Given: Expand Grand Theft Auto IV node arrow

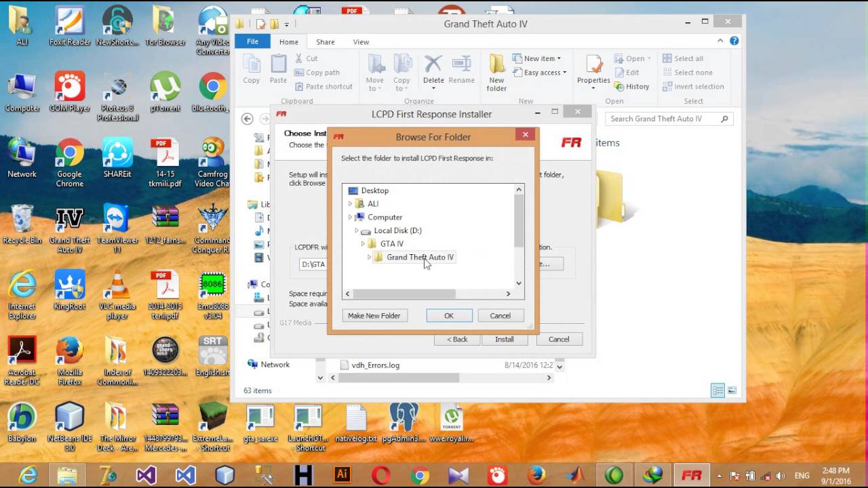Looking at the screenshot, I should tap(370, 257).
